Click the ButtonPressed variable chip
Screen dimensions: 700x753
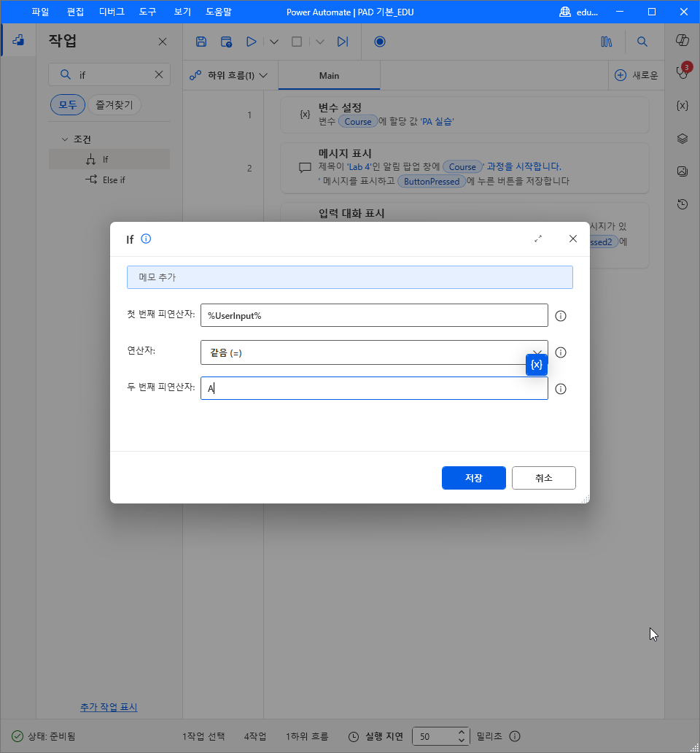[432, 182]
